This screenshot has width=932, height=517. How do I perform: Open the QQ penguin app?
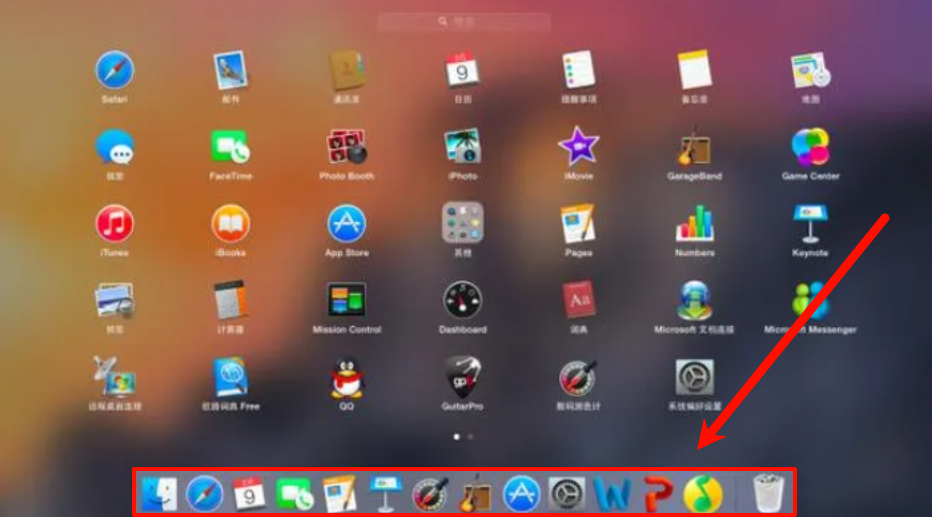(x=347, y=379)
